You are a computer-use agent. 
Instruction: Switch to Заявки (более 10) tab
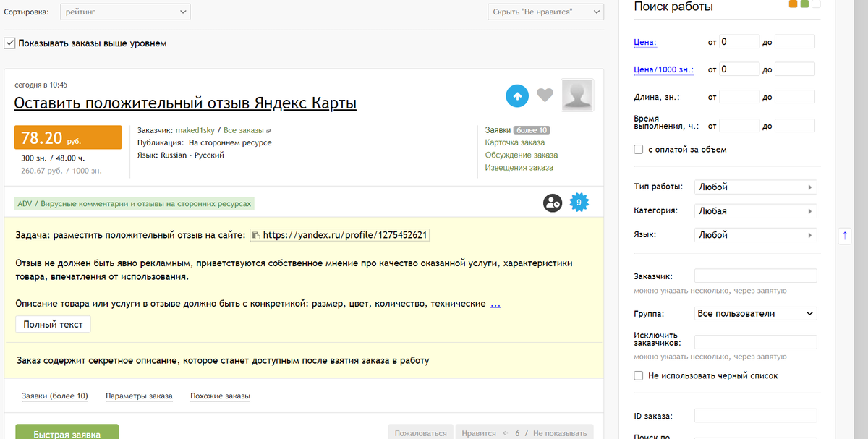pos(55,396)
